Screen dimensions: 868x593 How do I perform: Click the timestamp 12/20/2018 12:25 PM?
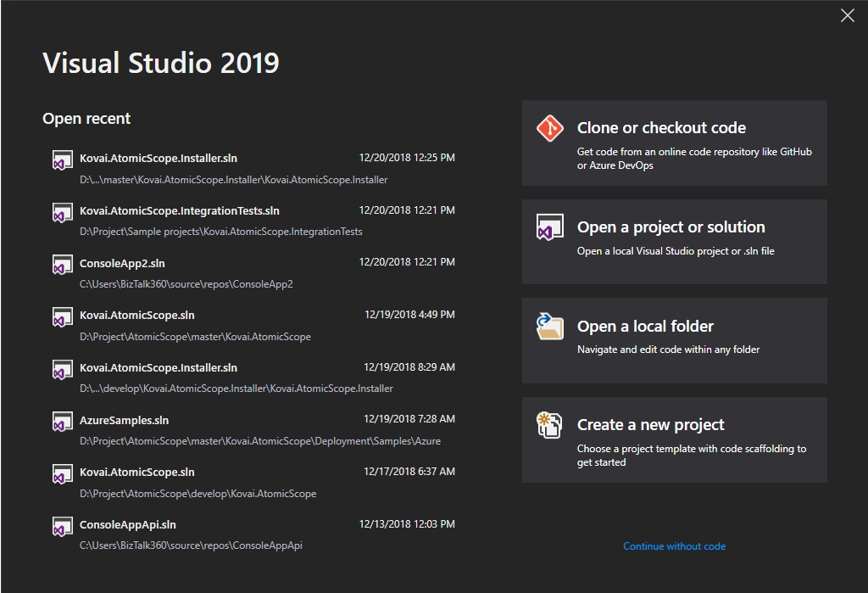coord(407,158)
